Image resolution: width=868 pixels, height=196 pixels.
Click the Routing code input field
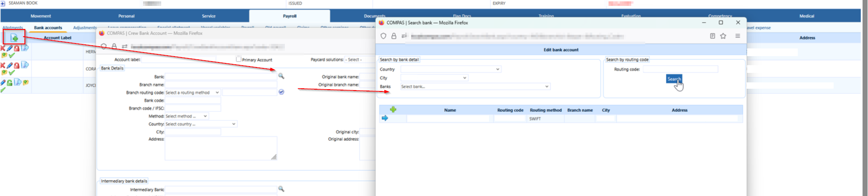681,69
